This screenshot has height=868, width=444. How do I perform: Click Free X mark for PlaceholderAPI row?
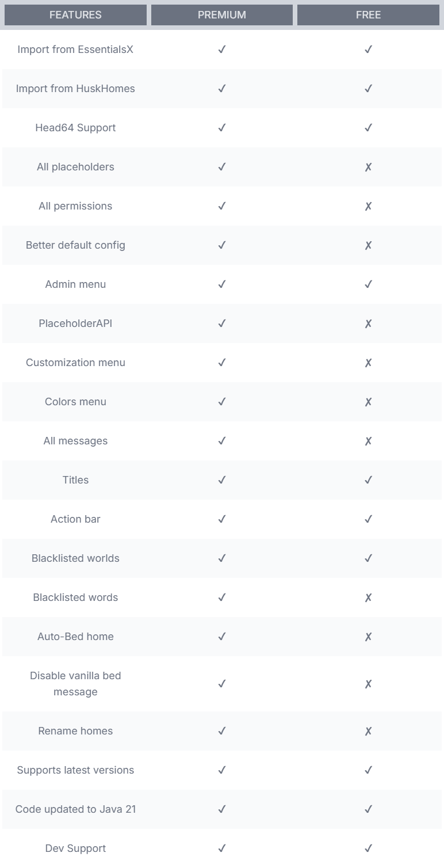[368, 323]
